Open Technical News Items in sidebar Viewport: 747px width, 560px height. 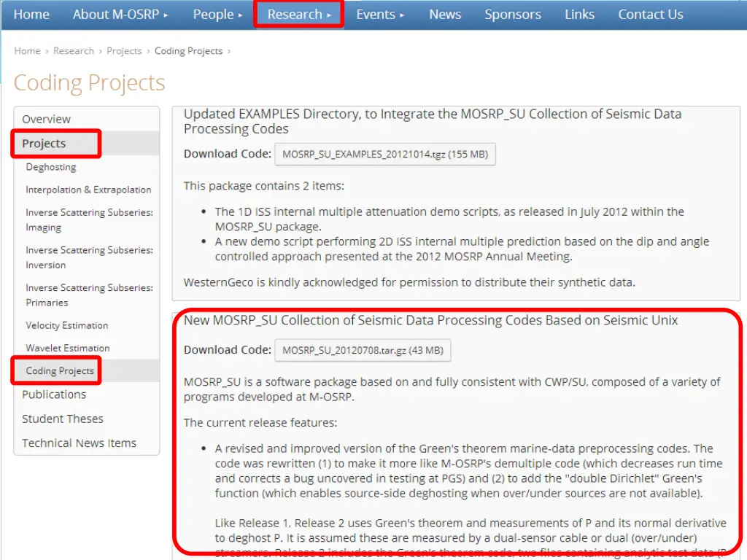click(79, 443)
